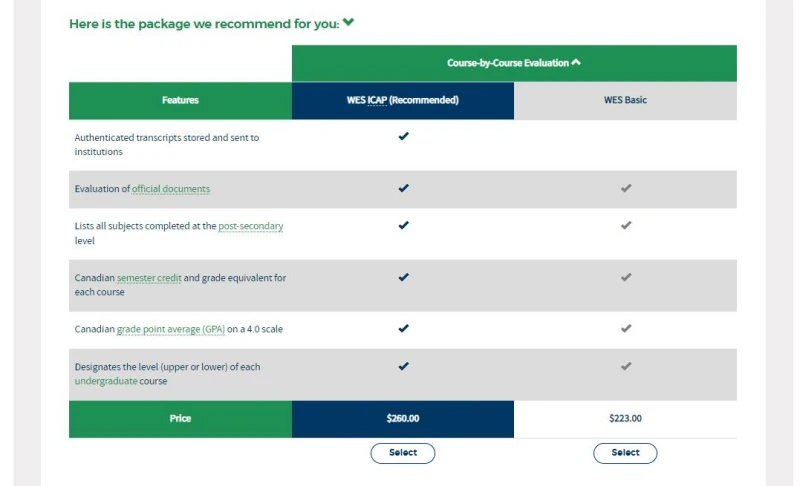The image size is (800, 486).
Task: Collapse the Course-by-Course Evaluation header chevron
Action: click(576, 62)
